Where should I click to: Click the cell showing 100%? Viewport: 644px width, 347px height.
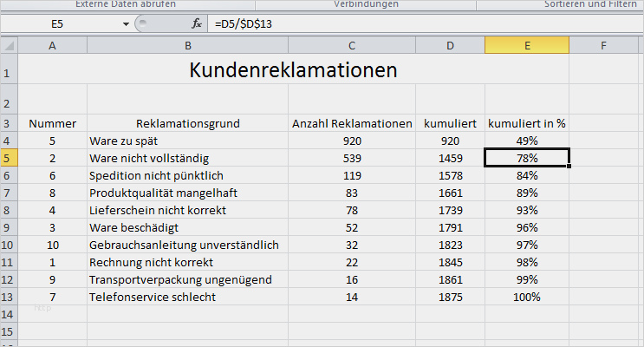tap(527, 297)
